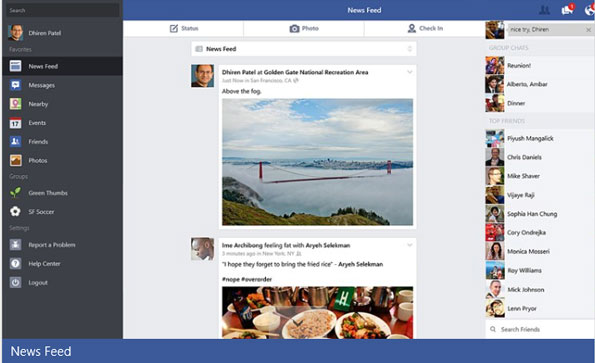Viewport: 595px width, 363px height.
Task: Click the Friends sidebar icon
Action: click(x=16, y=141)
